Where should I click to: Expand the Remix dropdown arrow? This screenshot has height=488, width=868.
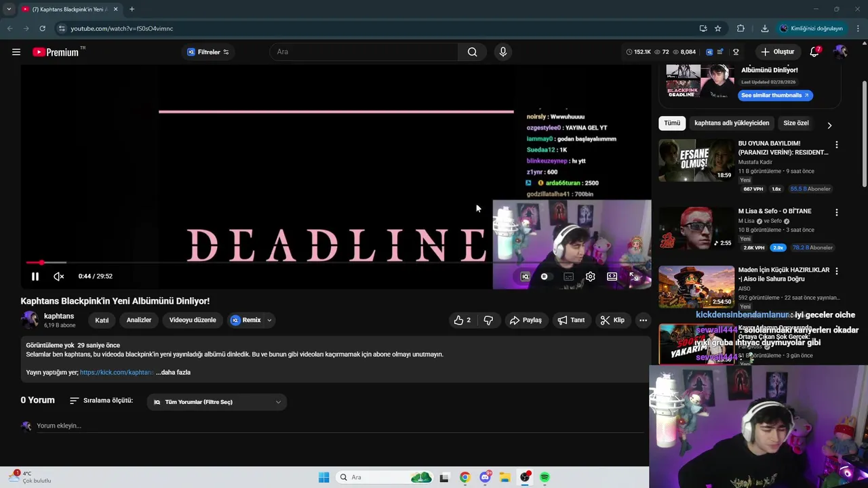(x=269, y=320)
